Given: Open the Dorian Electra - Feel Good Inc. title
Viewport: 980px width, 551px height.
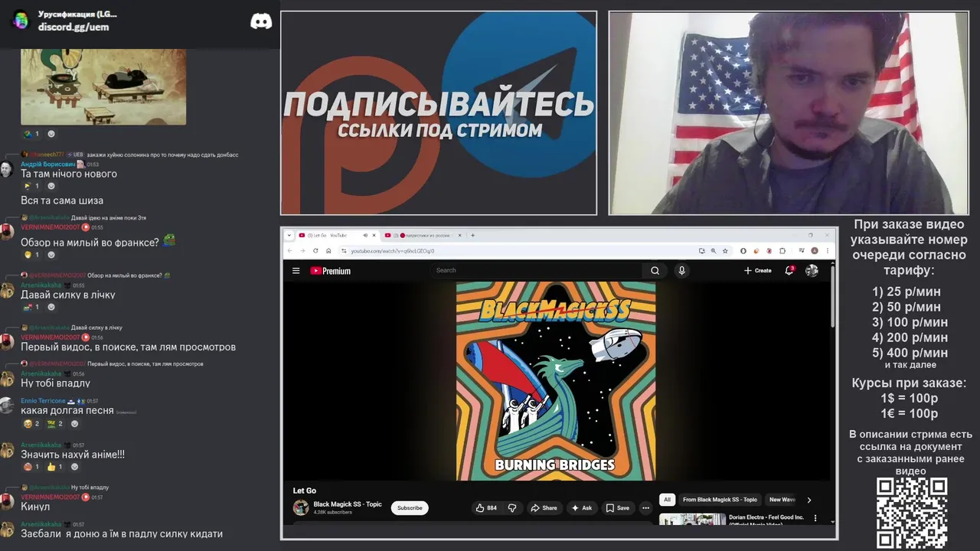Looking at the screenshot, I should (x=766, y=520).
